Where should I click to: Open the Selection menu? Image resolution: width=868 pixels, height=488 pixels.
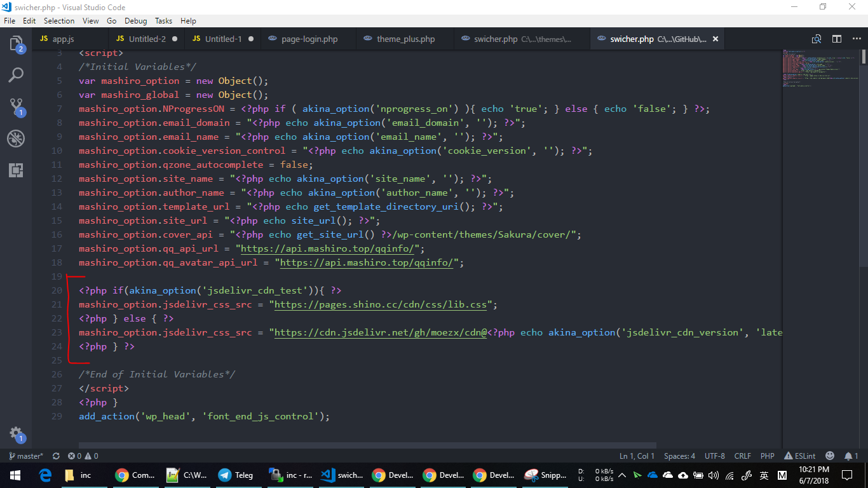point(59,21)
